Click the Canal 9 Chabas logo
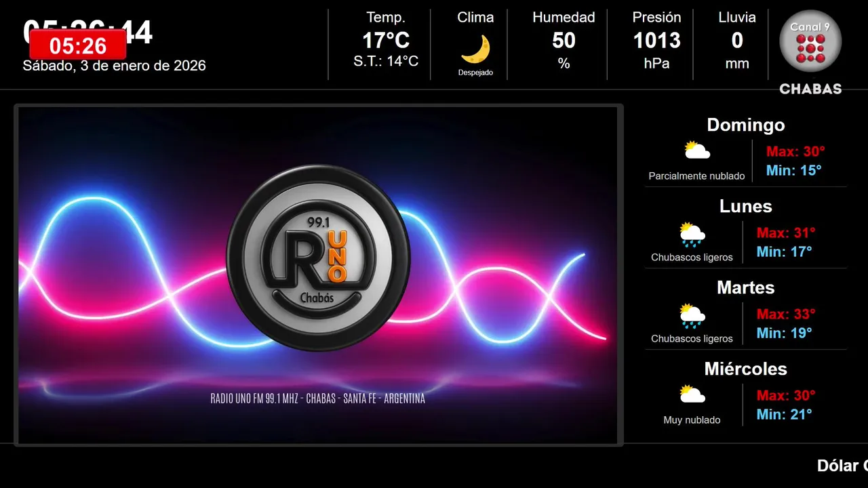This screenshot has height=488, width=868. 810,52
